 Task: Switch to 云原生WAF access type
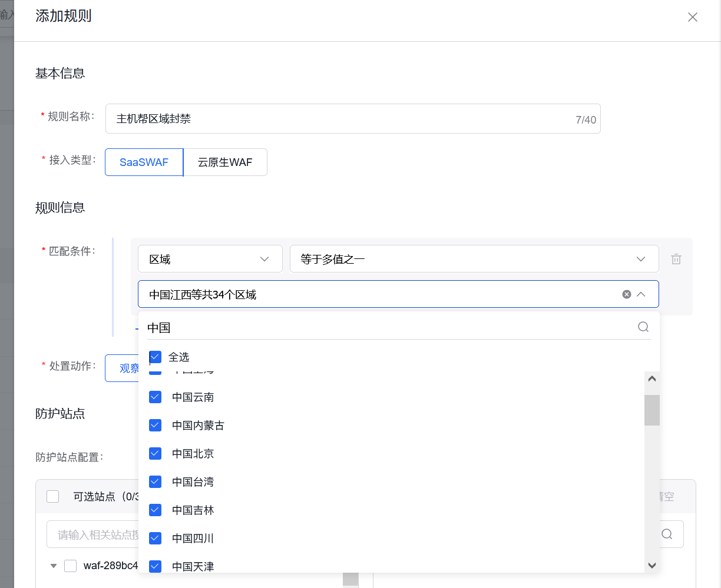(x=225, y=162)
